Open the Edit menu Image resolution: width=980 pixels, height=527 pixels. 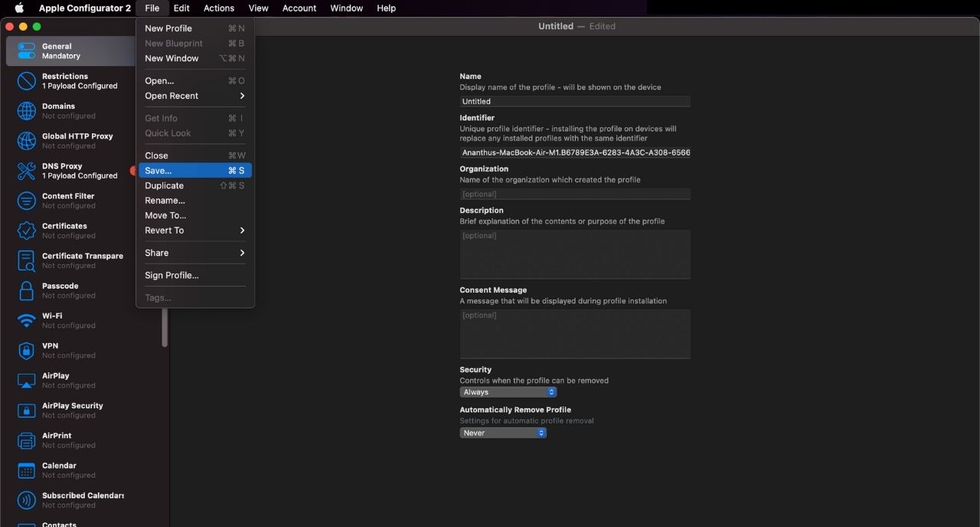click(x=181, y=8)
